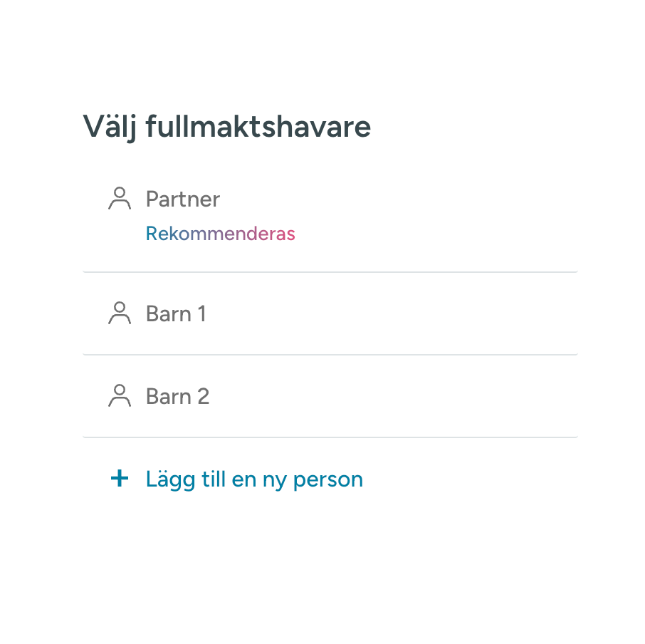
Task: Click the person icon beside Barn 1
Action: coord(120,313)
